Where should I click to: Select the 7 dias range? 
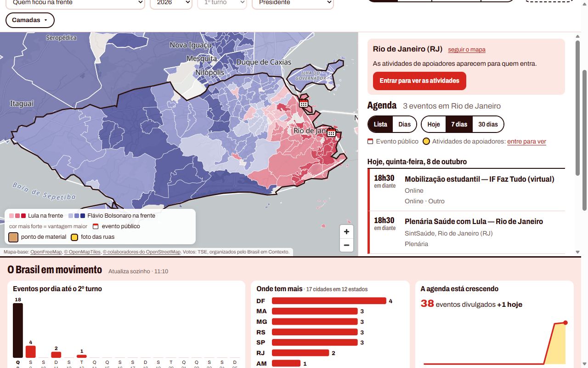tap(459, 124)
